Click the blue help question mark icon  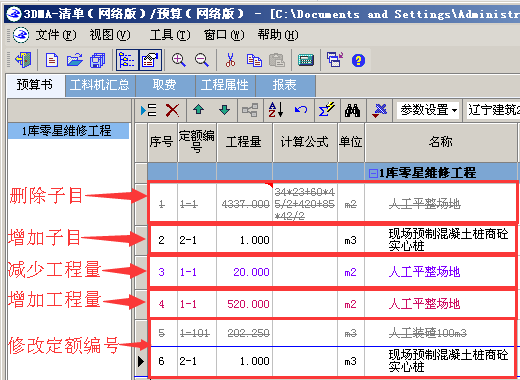[358, 61]
